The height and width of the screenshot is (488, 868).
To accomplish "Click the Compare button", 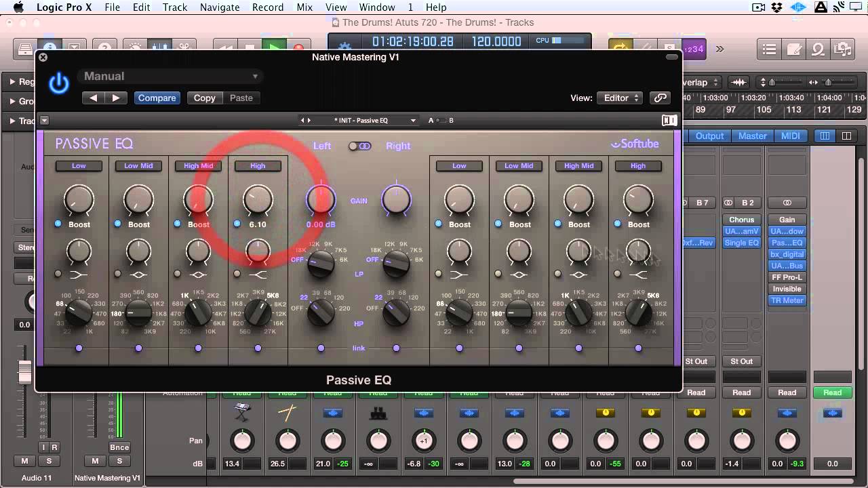I will coord(157,98).
